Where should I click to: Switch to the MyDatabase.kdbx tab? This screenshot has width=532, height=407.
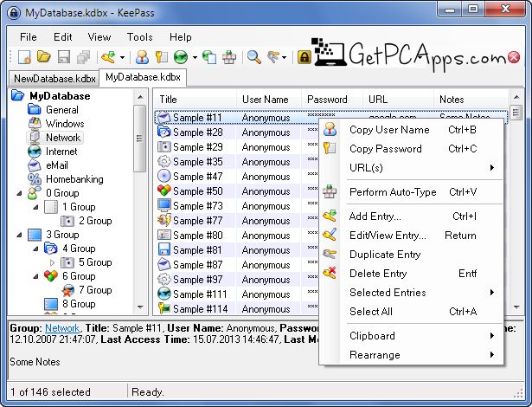pyautogui.click(x=143, y=77)
